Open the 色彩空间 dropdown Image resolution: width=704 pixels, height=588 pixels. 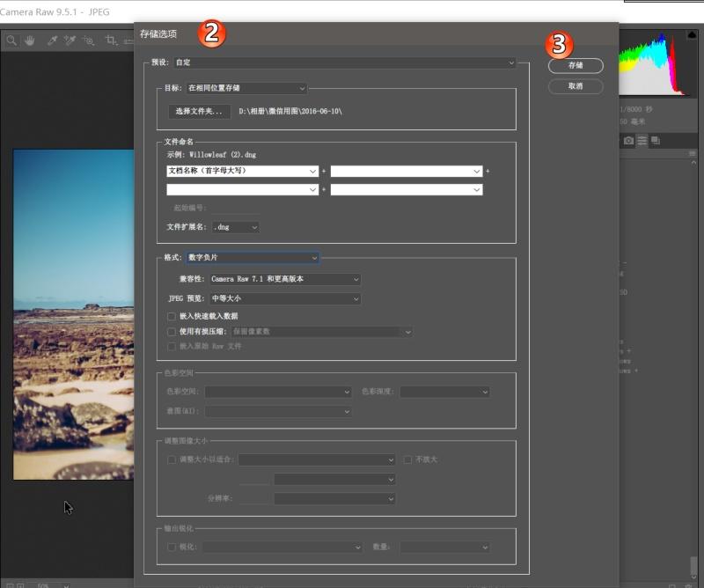coord(278,393)
